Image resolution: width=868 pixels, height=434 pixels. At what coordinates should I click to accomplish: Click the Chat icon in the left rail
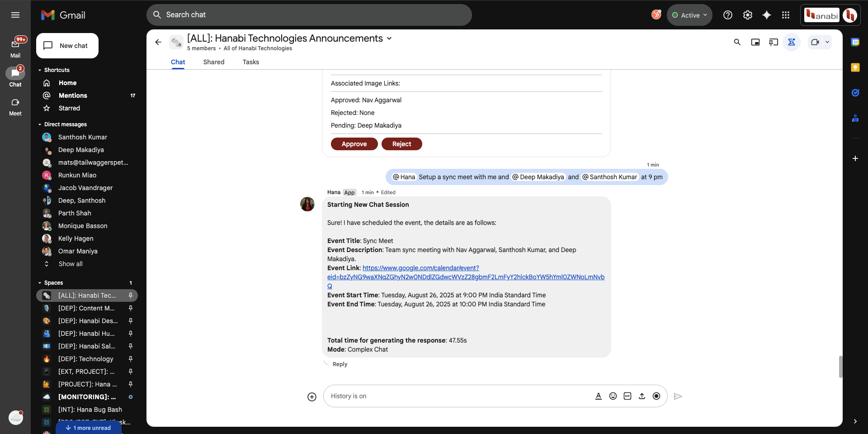coord(15,73)
